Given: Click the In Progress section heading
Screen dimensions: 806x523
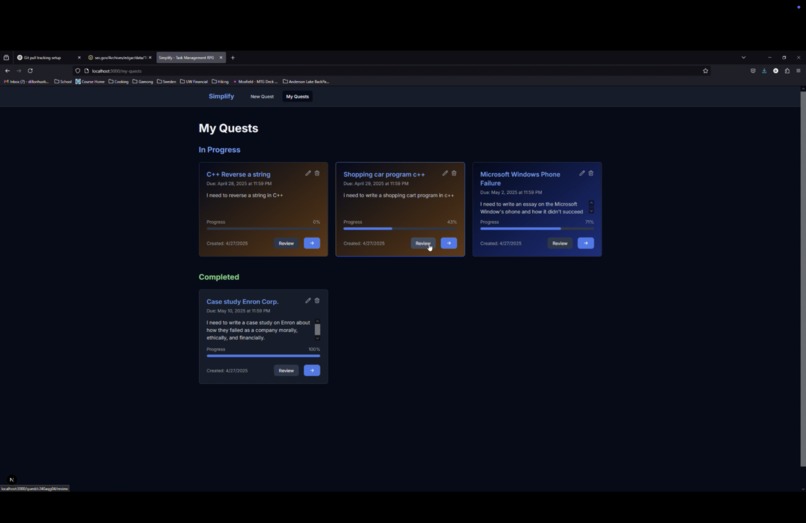Looking at the screenshot, I should tap(219, 150).
